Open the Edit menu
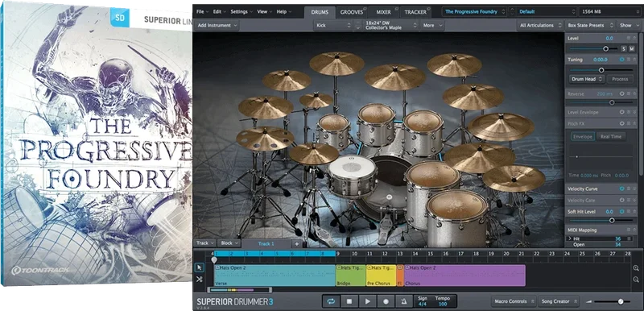Viewport: 644px width, 311px height. pos(219,11)
